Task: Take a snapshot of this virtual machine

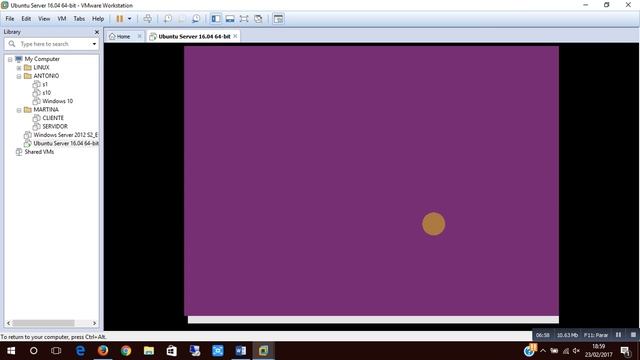Action: coord(168,19)
